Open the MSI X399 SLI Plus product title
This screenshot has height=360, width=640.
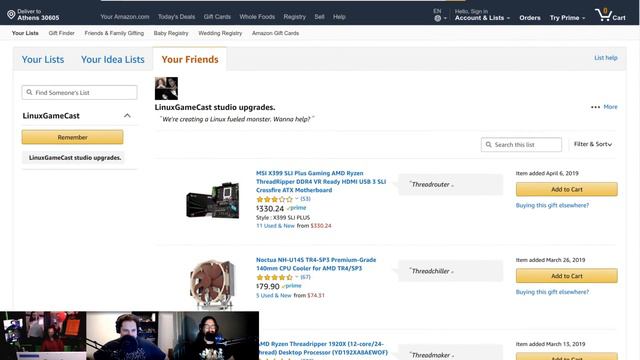pos(321,182)
